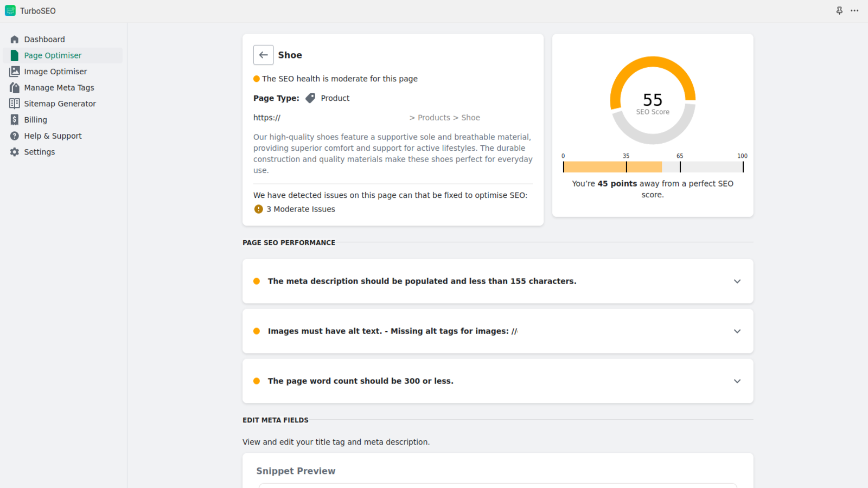Expand the meta description issue details
The width and height of the screenshot is (868, 488).
[737, 281]
